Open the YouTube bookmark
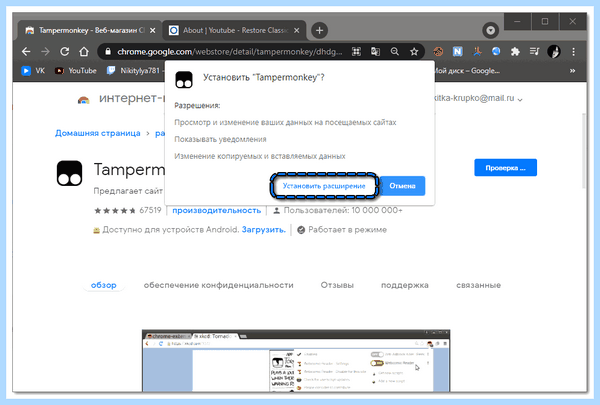This screenshot has width=600, height=405. [76, 71]
